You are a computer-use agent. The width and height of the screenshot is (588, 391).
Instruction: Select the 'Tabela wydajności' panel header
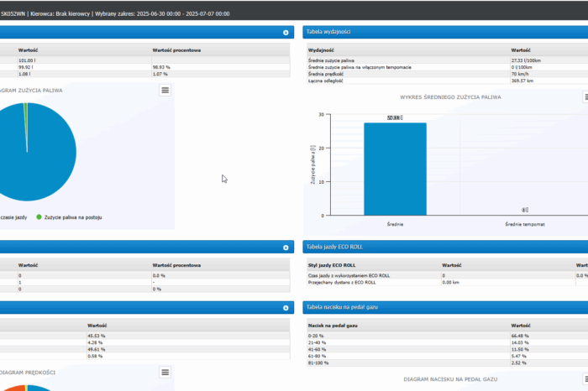tap(329, 32)
